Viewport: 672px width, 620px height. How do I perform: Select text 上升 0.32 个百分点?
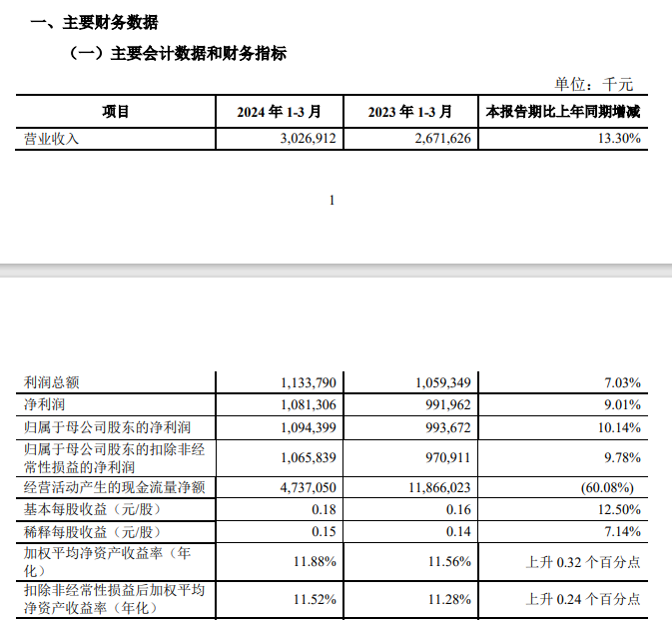pos(583,562)
